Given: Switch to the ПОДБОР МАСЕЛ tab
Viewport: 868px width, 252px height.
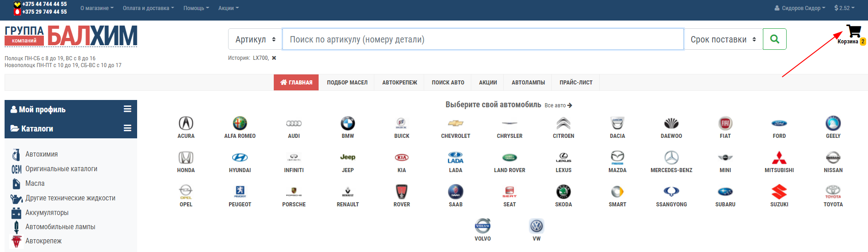Looking at the screenshot, I should pos(347,83).
